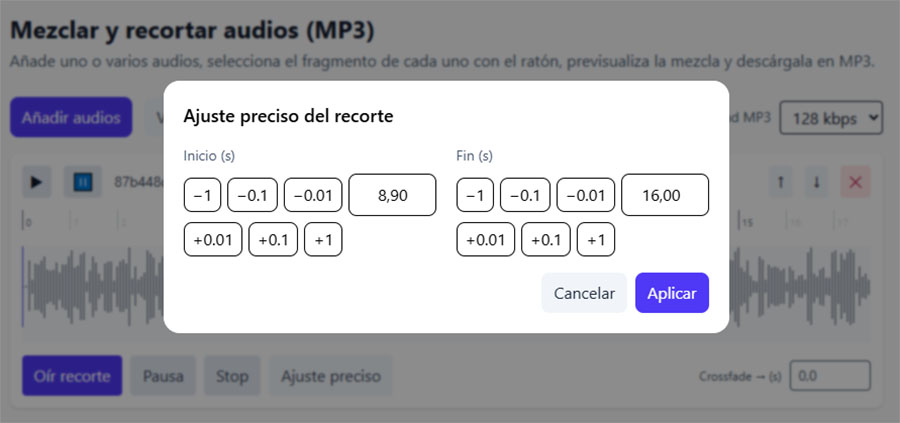This screenshot has height=423, width=900.
Task: Click the Inicio value field showing 8,90
Action: pos(392,195)
